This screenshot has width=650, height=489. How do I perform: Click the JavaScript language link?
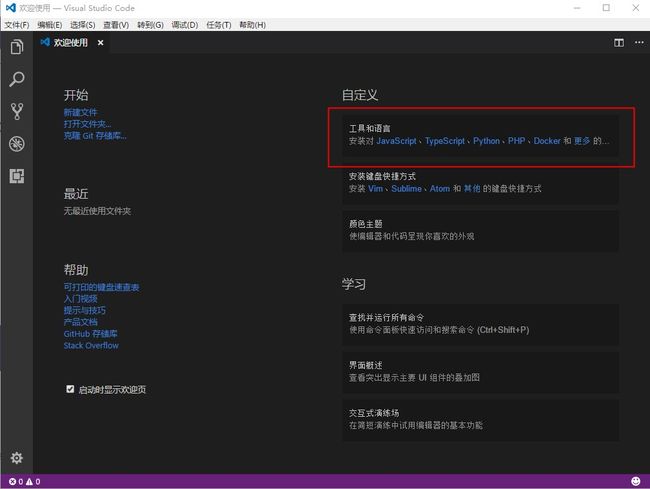(396, 141)
